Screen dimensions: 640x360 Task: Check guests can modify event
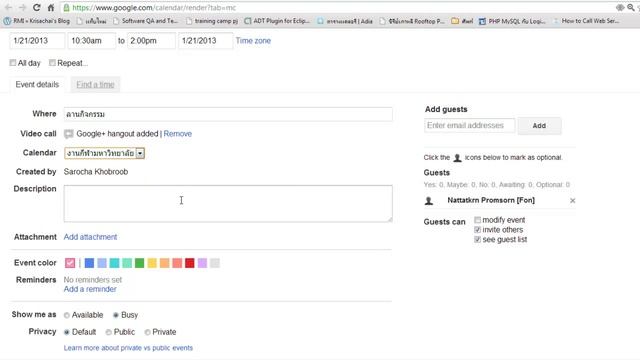[477, 220]
